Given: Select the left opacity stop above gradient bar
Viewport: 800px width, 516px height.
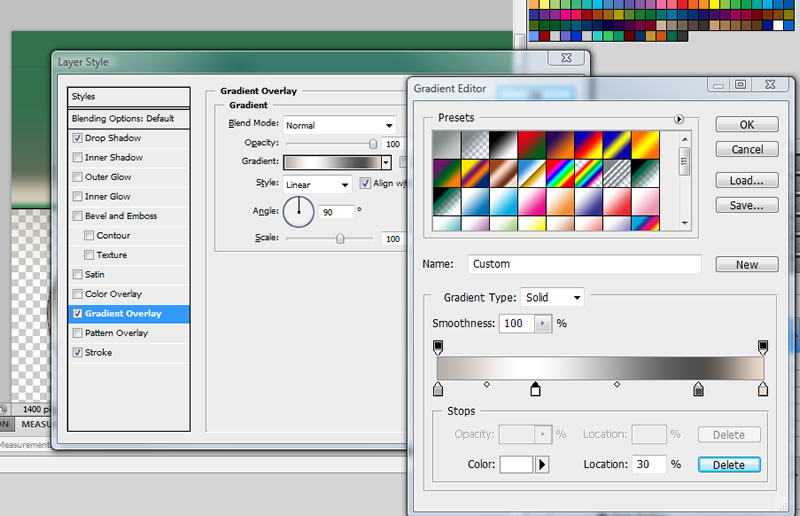Looking at the screenshot, I should pos(438,347).
